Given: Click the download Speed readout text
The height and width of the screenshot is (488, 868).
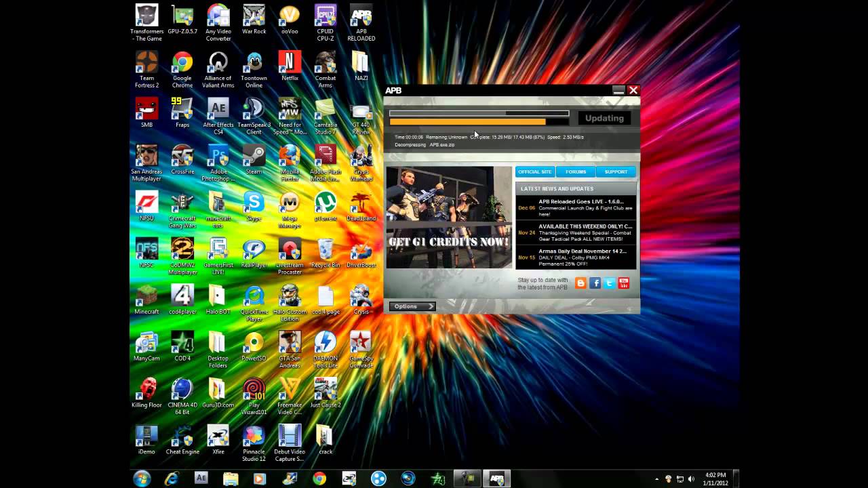Looking at the screenshot, I should click(x=565, y=137).
